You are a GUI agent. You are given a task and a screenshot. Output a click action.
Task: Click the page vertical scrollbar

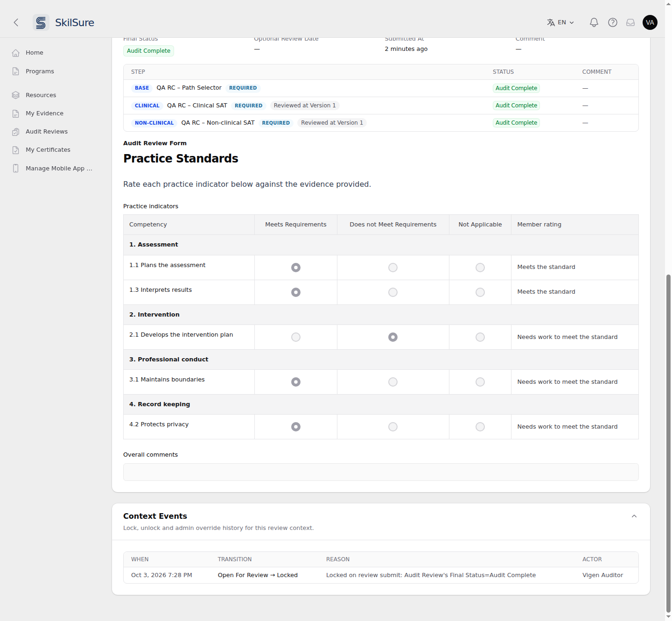coord(668,444)
